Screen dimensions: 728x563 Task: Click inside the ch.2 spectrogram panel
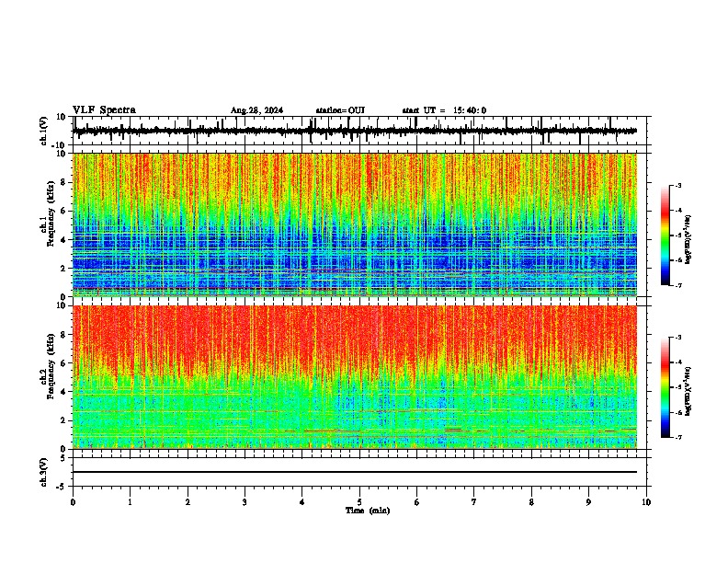(355, 377)
